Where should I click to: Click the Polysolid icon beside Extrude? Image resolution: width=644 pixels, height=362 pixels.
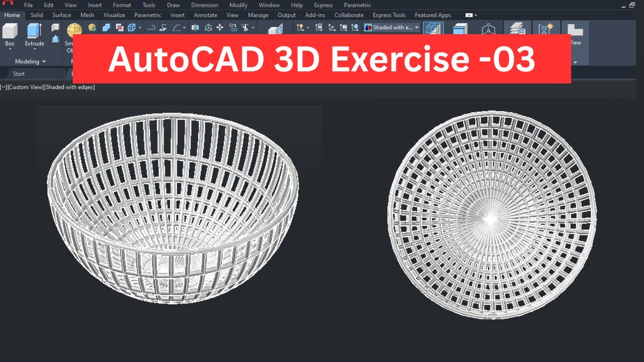[x=55, y=28]
